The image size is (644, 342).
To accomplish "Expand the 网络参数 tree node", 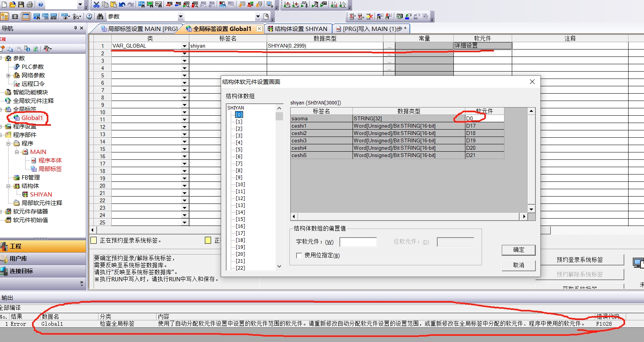I will (9, 75).
